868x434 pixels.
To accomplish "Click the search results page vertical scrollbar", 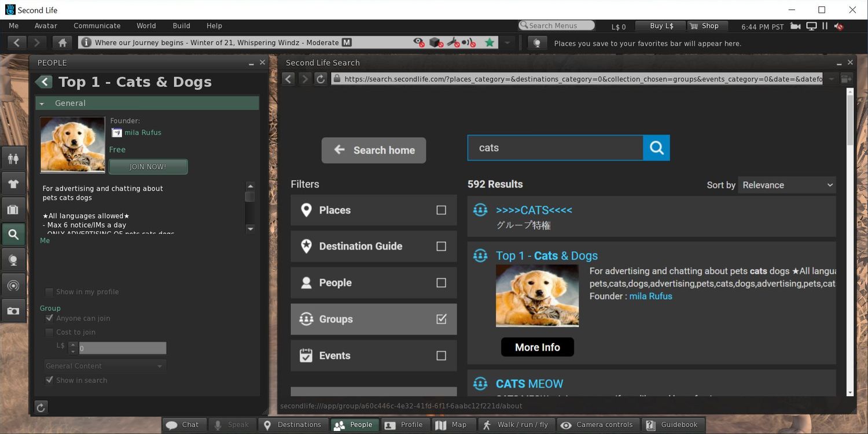I will 850,242.
